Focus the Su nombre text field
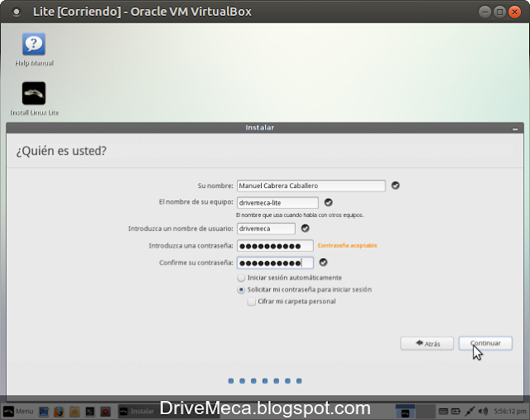This screenshot has height=420, width=530. (x=311, y=186)
